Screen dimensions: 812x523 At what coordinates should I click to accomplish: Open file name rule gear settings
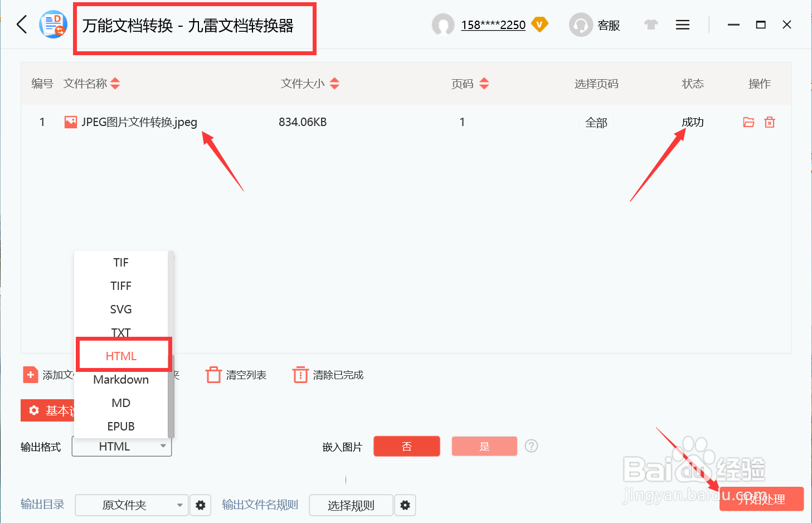pos(405,505)
